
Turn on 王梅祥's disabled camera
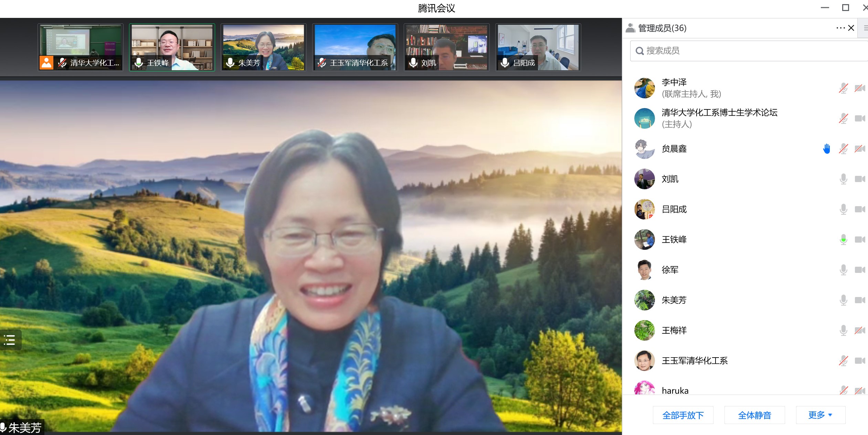point(859,330)
